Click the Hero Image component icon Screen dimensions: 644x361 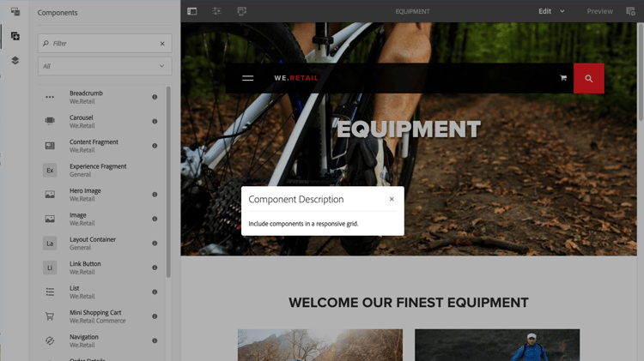[50, 195]
